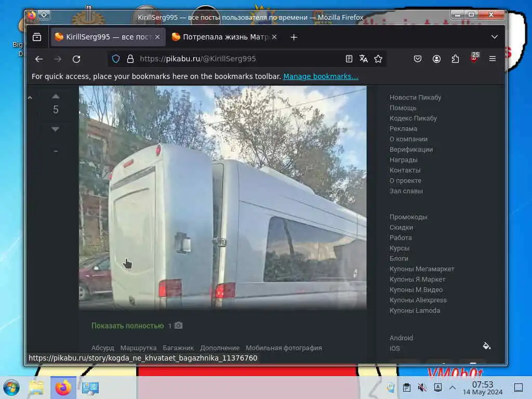The image size is (532, 399).
Task: Open Реклама sidebar link
Action: point(403,129)
